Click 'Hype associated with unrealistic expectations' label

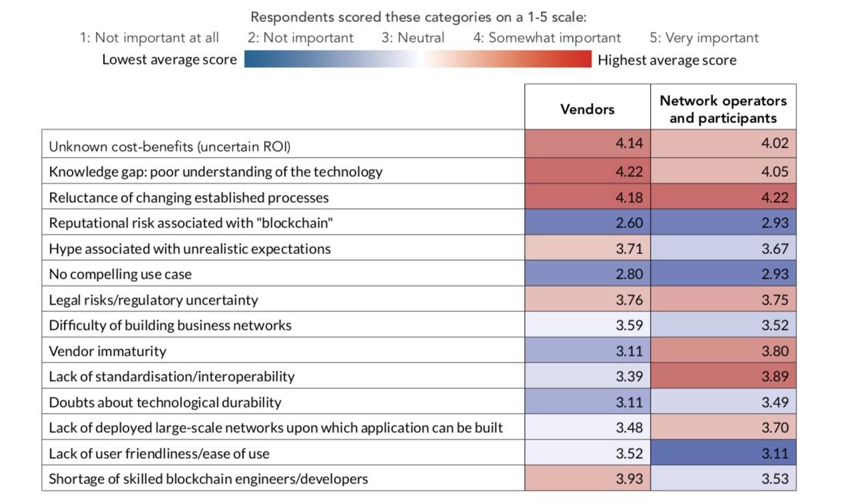coord(190,249)
